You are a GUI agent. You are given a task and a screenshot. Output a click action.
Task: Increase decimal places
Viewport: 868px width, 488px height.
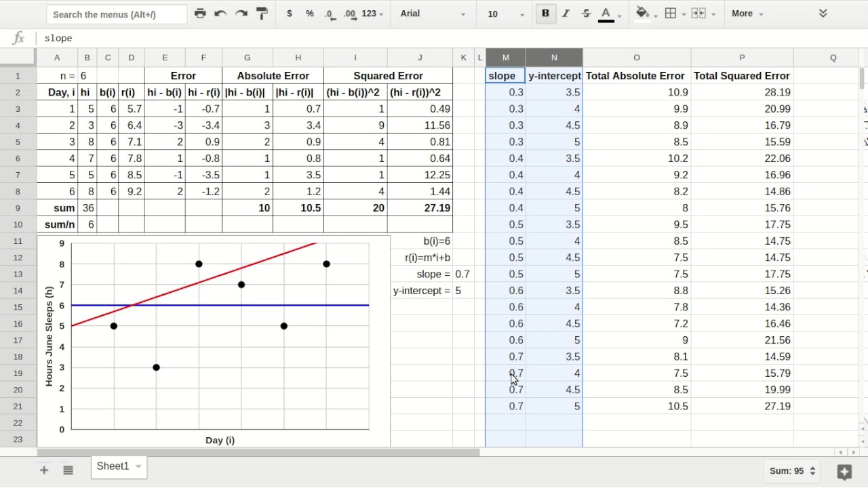click(349, 14)
